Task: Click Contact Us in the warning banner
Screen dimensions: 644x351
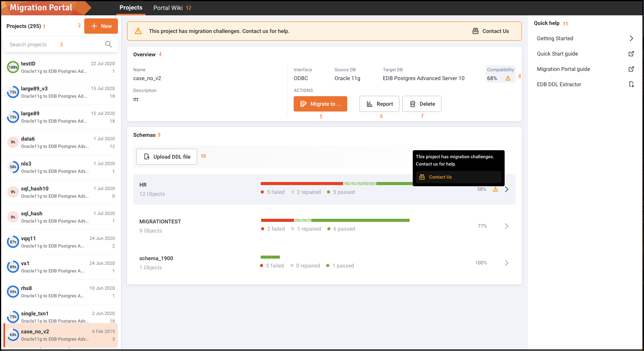Action: [490, 31]
